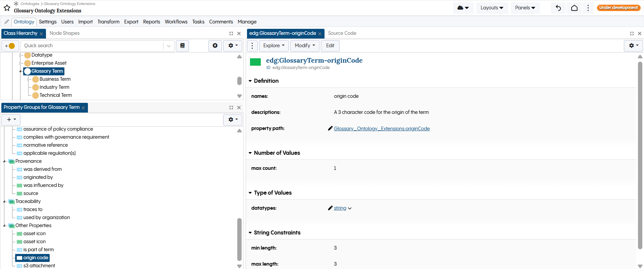Select Business Term in class tree
Image resolution: width=644 pixels, height=269 pixels.
[x=55, y=79]
